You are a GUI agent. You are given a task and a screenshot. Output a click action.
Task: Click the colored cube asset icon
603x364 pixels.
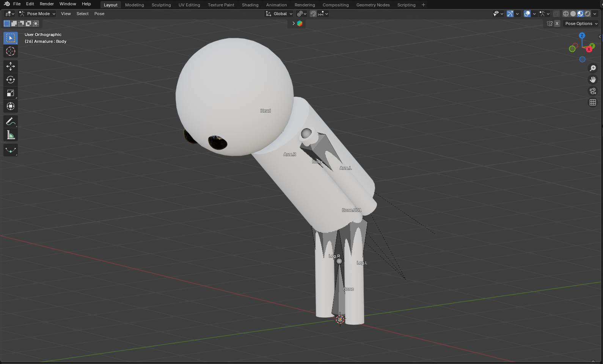(x=300, y=24)
